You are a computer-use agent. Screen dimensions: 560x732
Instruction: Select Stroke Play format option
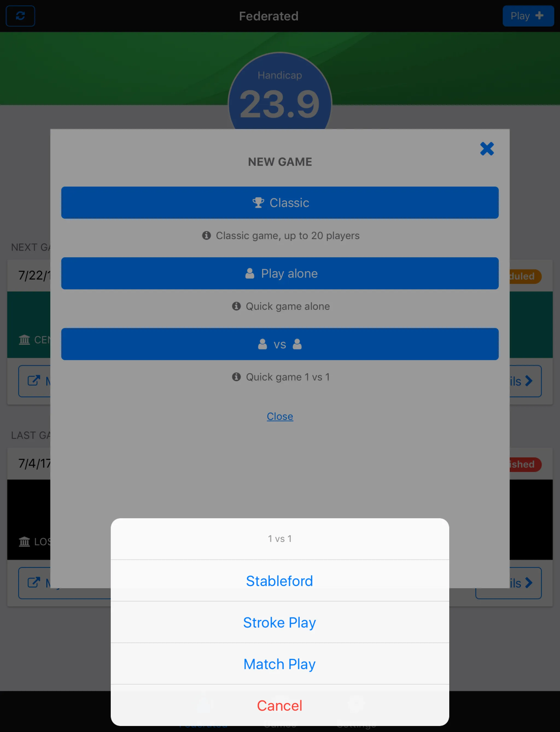tap(280, 622)
